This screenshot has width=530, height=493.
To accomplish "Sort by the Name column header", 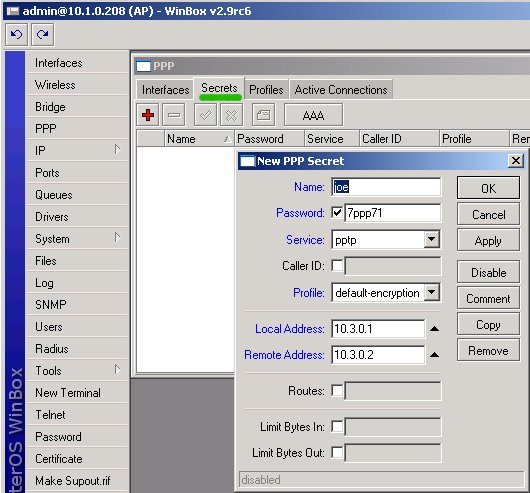I will (199, 138).
